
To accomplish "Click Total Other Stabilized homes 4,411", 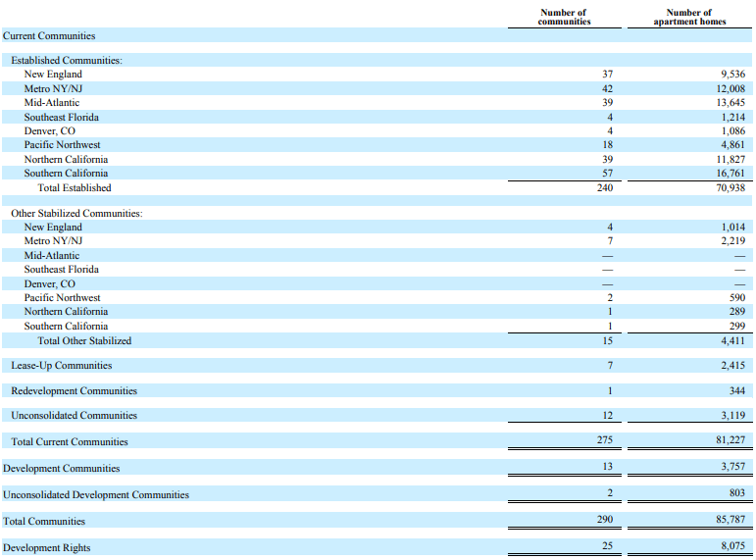I will click(x=732, y=340).
